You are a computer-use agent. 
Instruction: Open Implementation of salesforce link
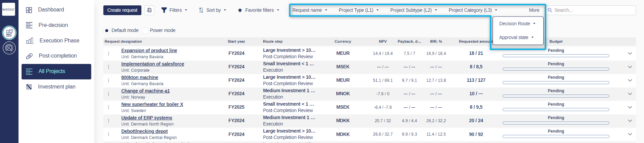tap(152, 64)
